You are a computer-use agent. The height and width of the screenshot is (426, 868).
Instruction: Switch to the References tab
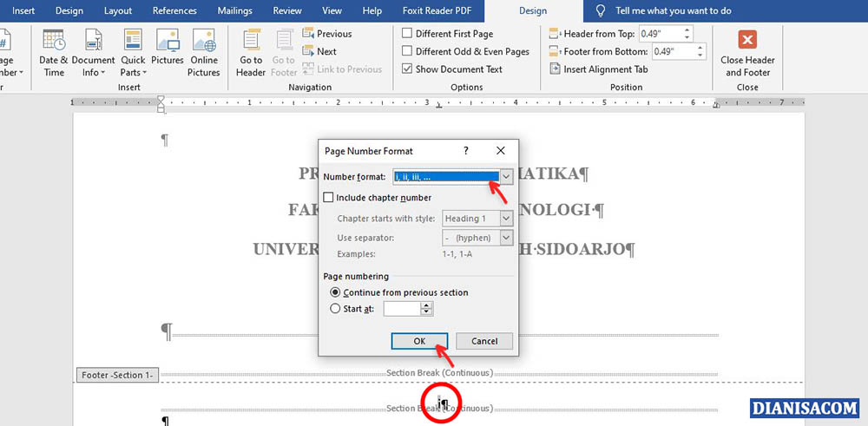point(174,11)
